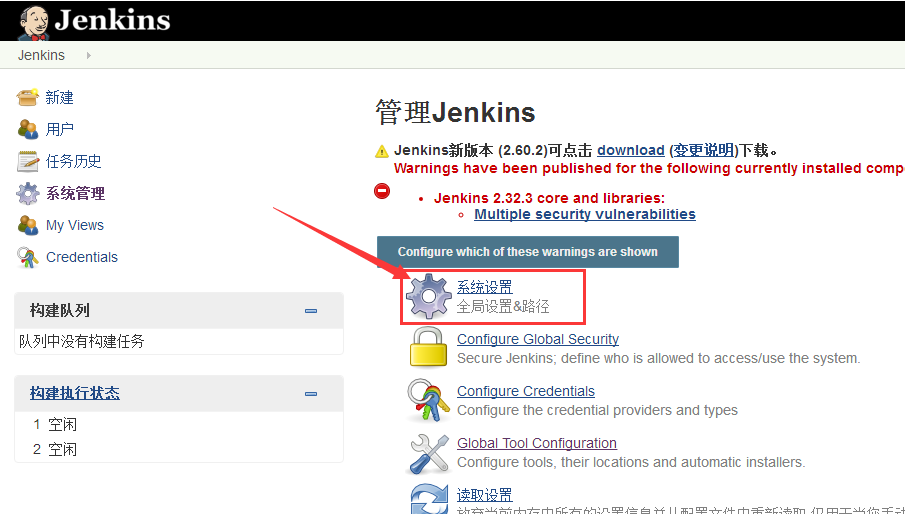
Task: Open the Credentials sidebar link
Action: pos(82,257)
